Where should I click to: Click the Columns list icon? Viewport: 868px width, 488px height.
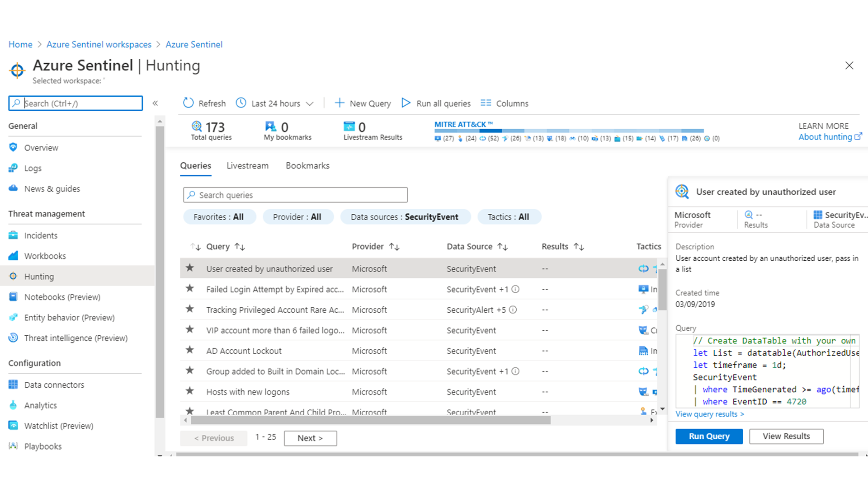486,103
